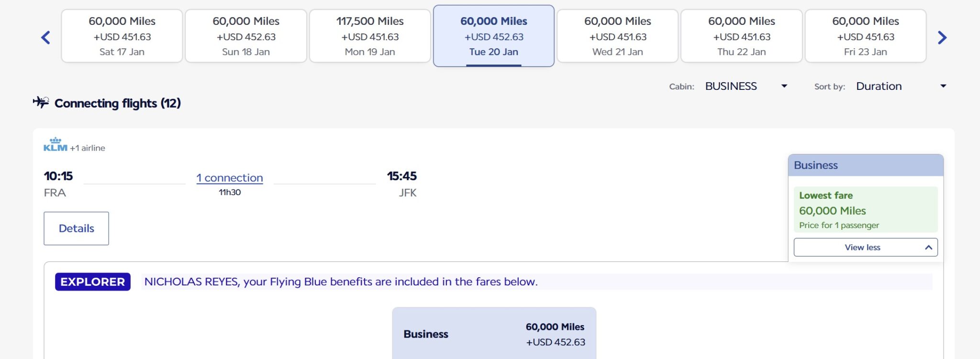The height and width of the screenshot is (359, 980).
Task: Click the connecting flights plane icon
Action: pos(41,102)
